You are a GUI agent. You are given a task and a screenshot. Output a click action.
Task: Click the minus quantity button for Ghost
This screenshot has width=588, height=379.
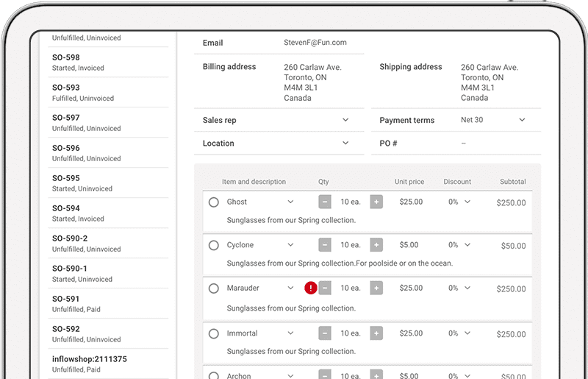point(325,202)
